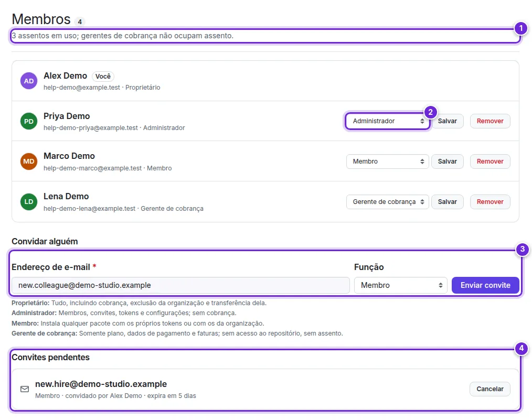Image resolution: width=532 pixels, height=420 pixels.
Task: Click the name Marco Demo
Action: point(69,156)
